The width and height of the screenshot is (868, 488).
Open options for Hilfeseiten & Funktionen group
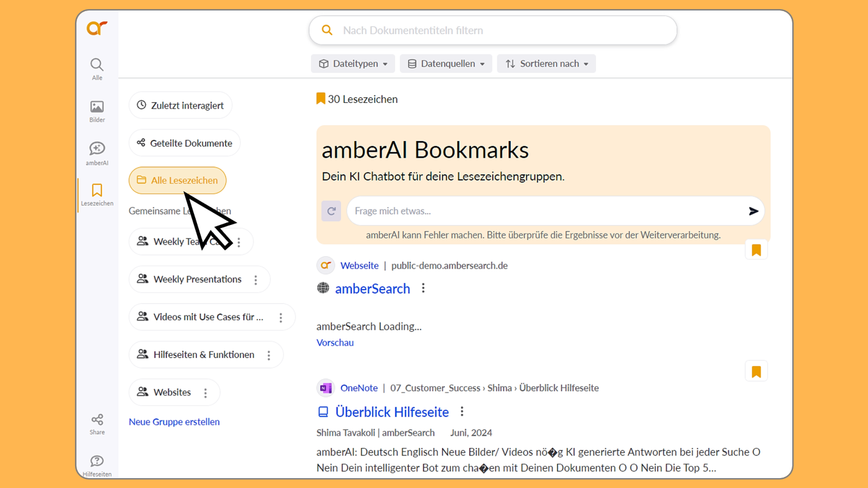269,356
